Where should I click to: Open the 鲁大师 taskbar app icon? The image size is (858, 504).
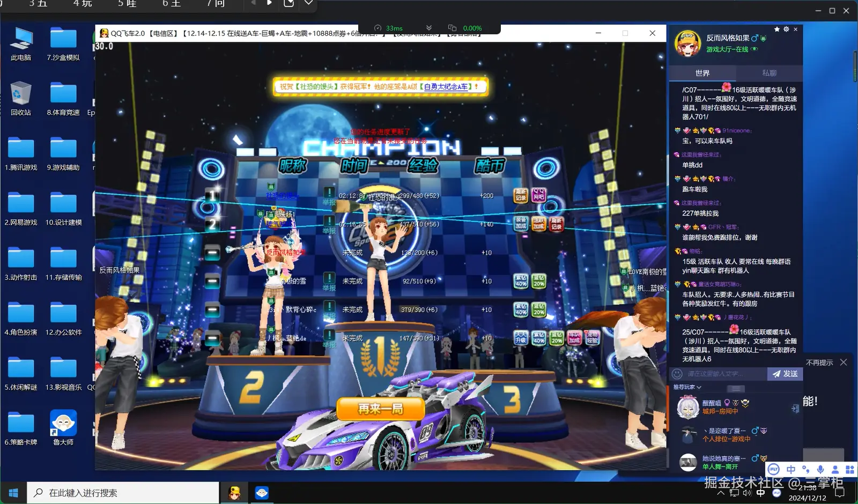tap(262, 493)
